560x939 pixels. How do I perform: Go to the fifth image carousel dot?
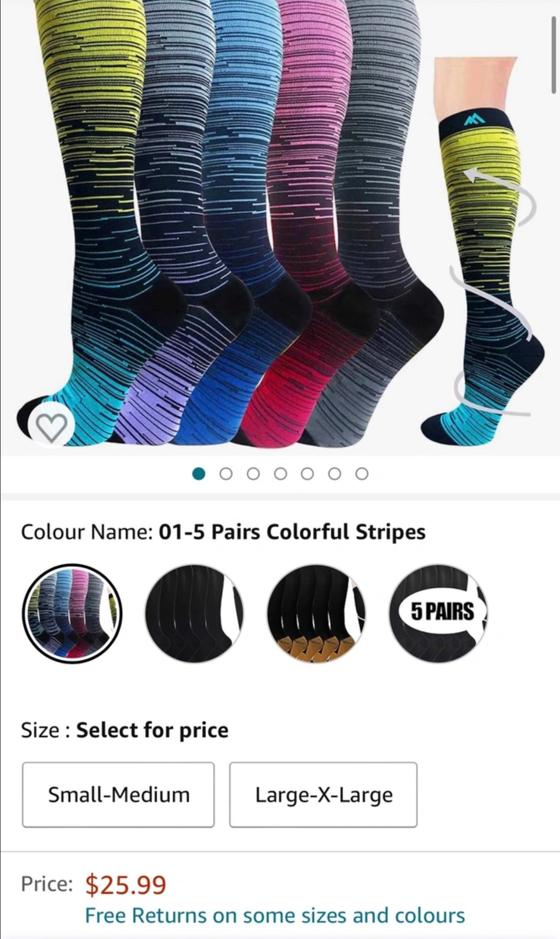pyautogui.click(x=307, y=474)
